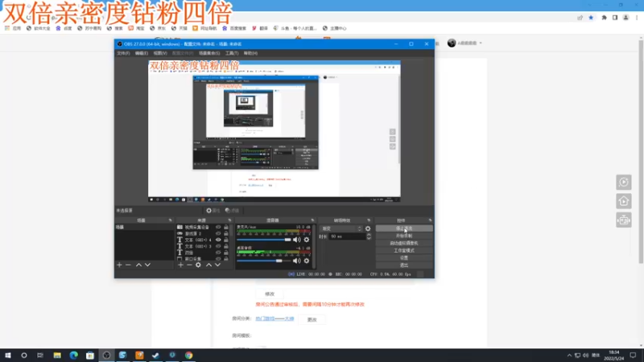Viewport: 644px width, 362px height.
Task: Move the selected source up
Action: coord(208,265)
